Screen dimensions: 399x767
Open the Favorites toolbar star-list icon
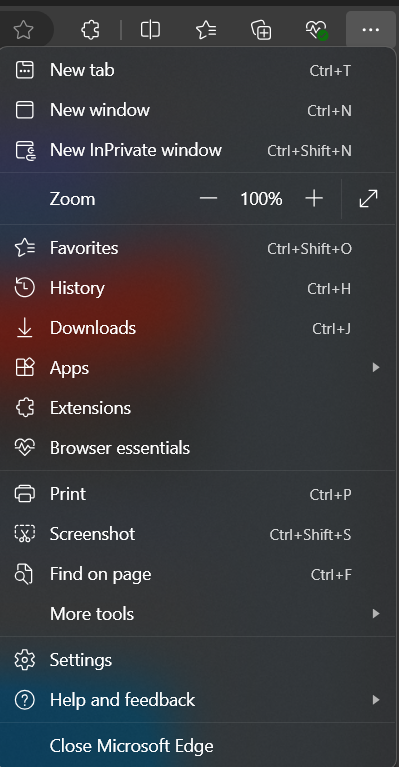[x=206, y=30]
